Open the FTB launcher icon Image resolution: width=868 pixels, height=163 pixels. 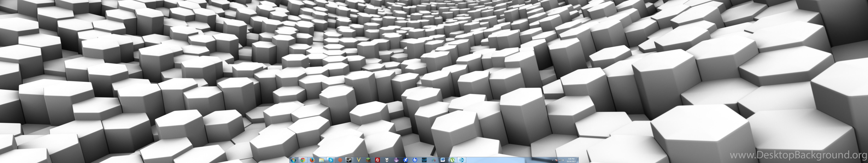point(434,160)
